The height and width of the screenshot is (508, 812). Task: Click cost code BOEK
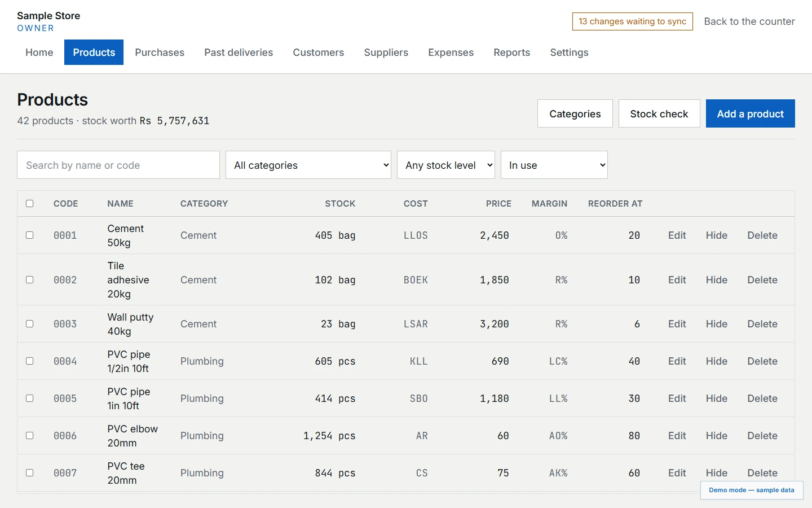[416, 280]
